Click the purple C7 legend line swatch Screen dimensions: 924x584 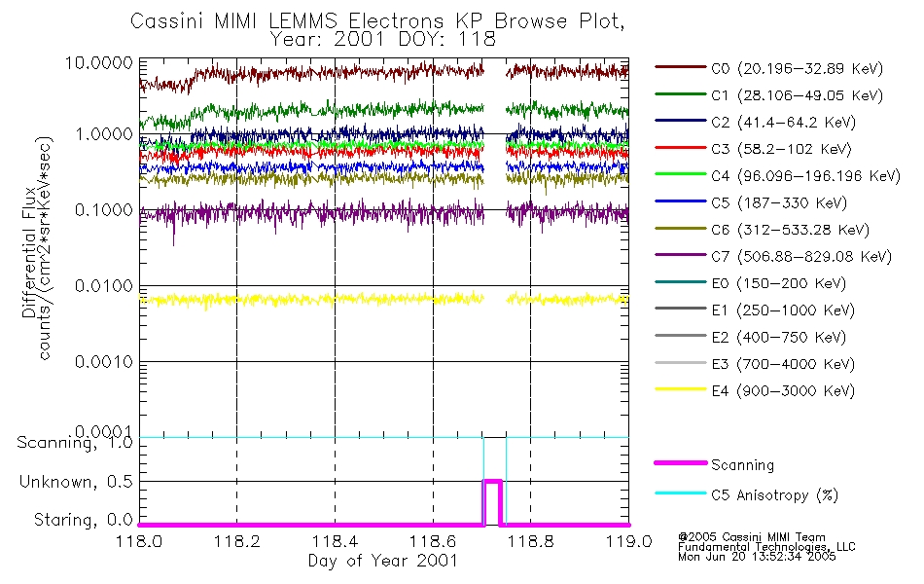pos(680,255)
